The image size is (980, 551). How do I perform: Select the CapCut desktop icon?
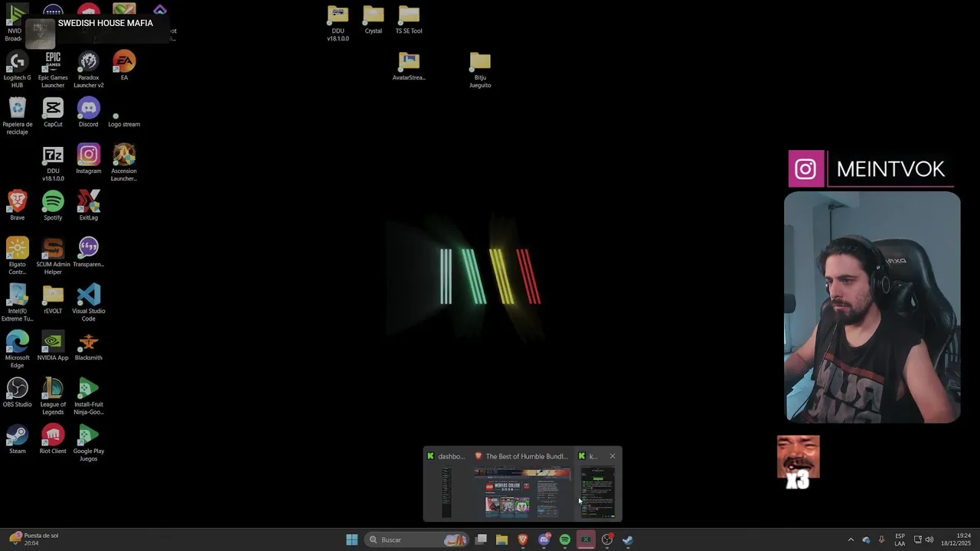click(53, 112)
